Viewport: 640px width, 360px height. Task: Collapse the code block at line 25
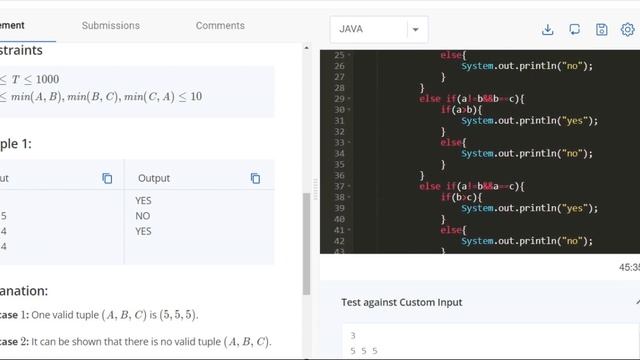tap(349, 55)
